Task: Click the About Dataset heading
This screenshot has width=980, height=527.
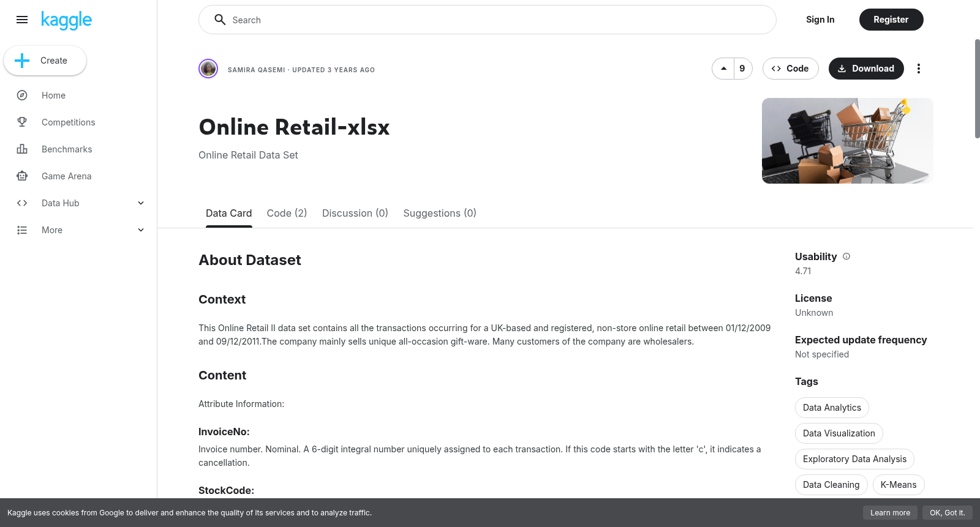Action: (250, 260)
